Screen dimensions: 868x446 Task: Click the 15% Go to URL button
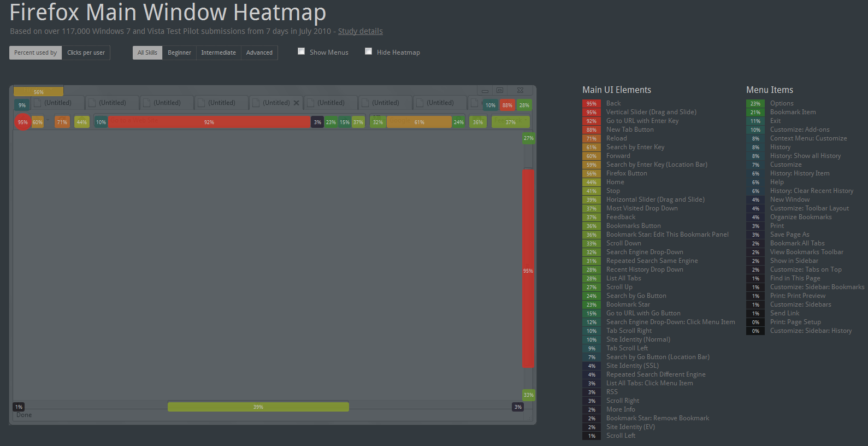pos(345,122)
